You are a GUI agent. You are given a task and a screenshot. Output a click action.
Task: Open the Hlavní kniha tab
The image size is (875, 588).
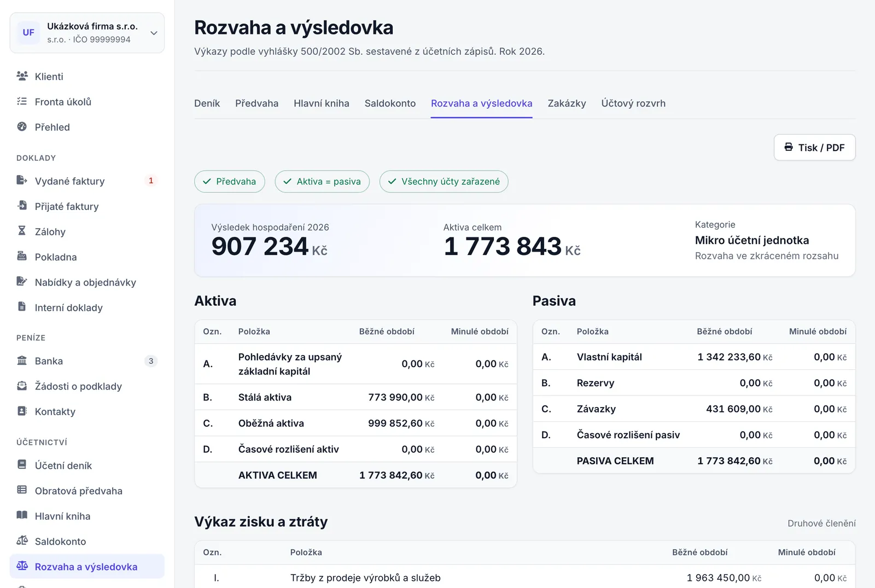(322, 103)
